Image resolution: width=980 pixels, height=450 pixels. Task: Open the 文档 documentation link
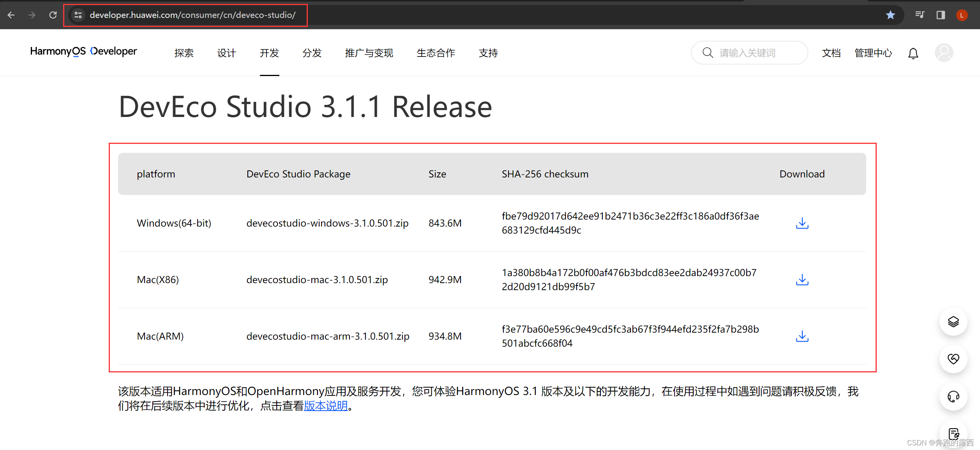tap(831, 53)
